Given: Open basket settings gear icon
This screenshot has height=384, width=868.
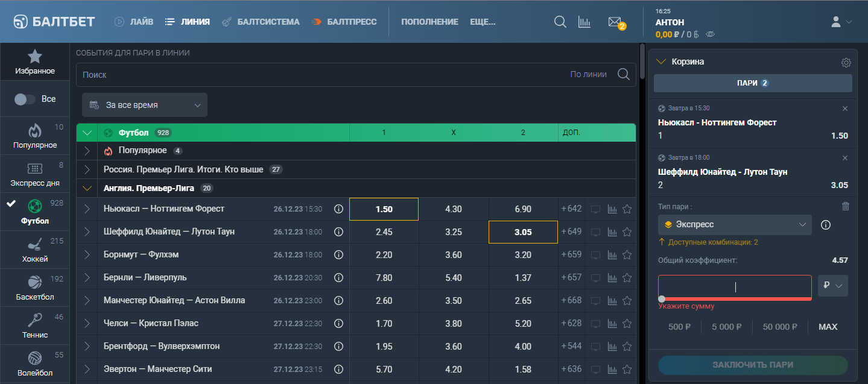Looking at the screenshot, I should (846, 62).
